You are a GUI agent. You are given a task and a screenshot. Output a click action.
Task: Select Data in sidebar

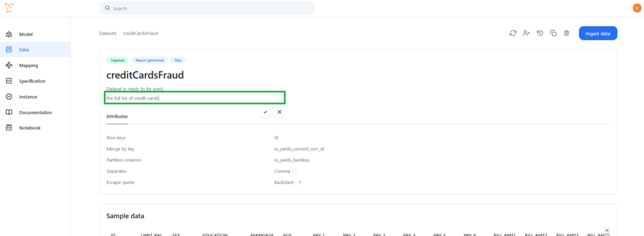click(35, 50)
